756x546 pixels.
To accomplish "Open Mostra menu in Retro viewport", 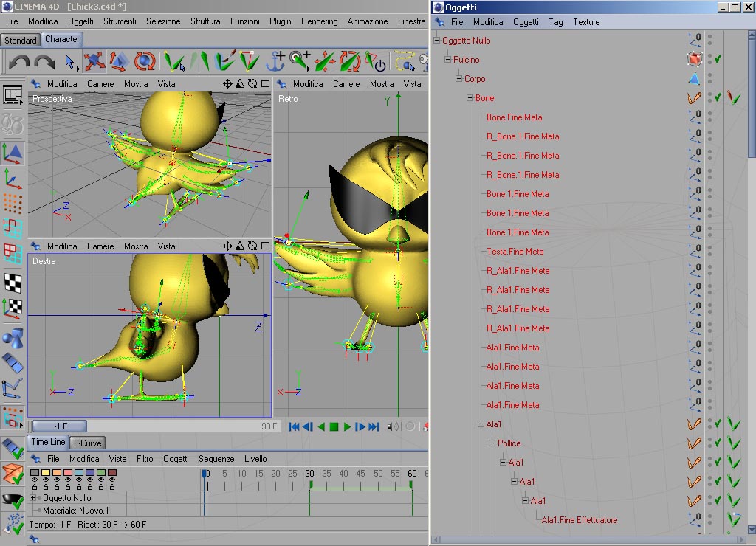I will click(382, 84).
